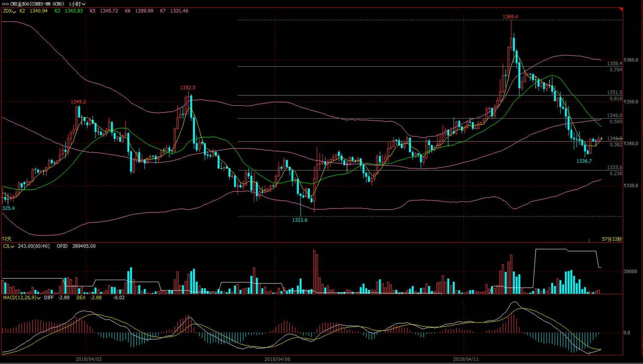This screenshot has width=643, height=364.
Task: Select the 1358.4 Fibonacci level label
Action: 614,64
